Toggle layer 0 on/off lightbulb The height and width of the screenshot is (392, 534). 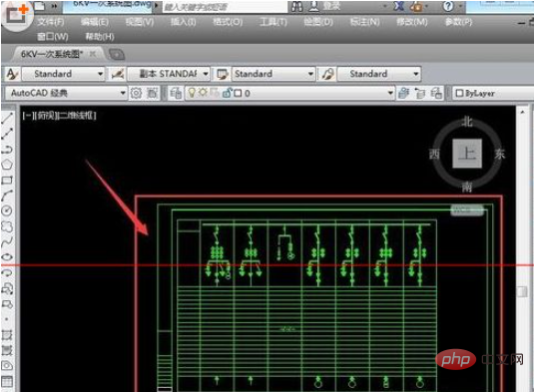pos(192,93)
